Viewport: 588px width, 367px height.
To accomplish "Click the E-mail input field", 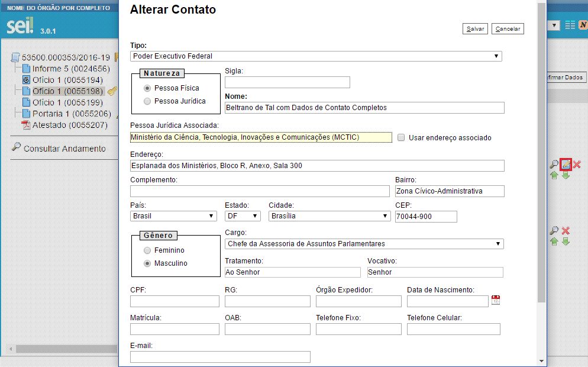I will [x=221, y=357].
